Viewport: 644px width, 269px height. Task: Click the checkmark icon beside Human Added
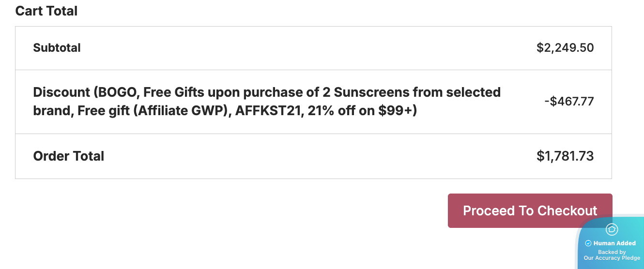[x=588, y=243]
